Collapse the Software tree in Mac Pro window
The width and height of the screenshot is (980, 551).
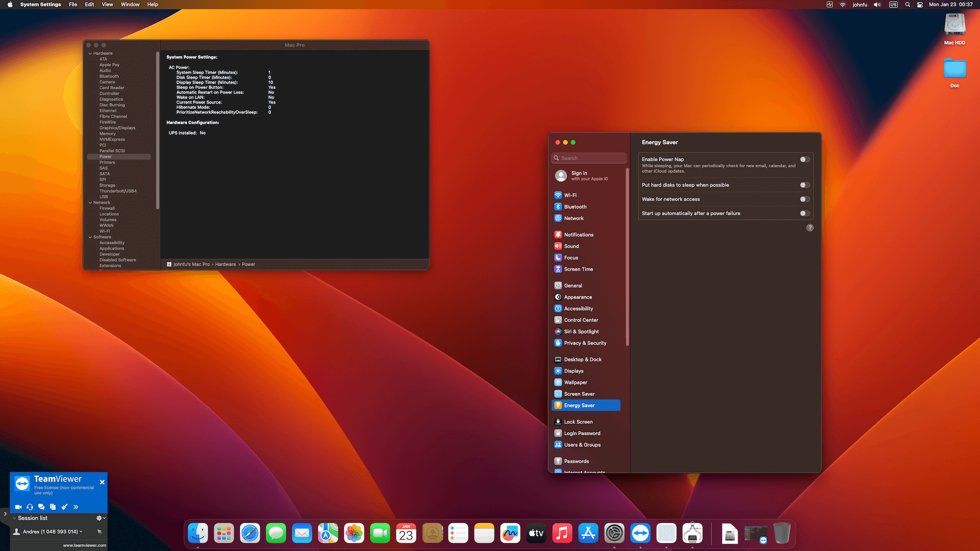point(90,237)
